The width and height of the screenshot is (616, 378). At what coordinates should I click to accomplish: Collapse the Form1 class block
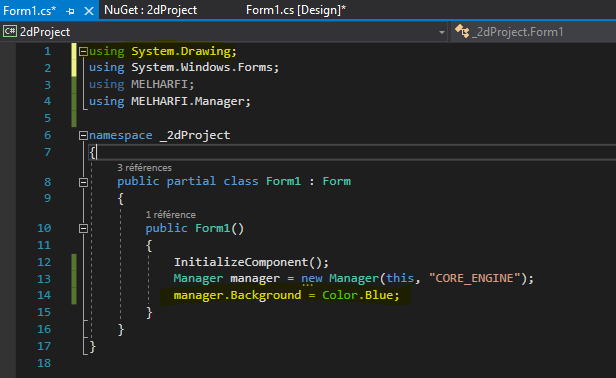83,182
